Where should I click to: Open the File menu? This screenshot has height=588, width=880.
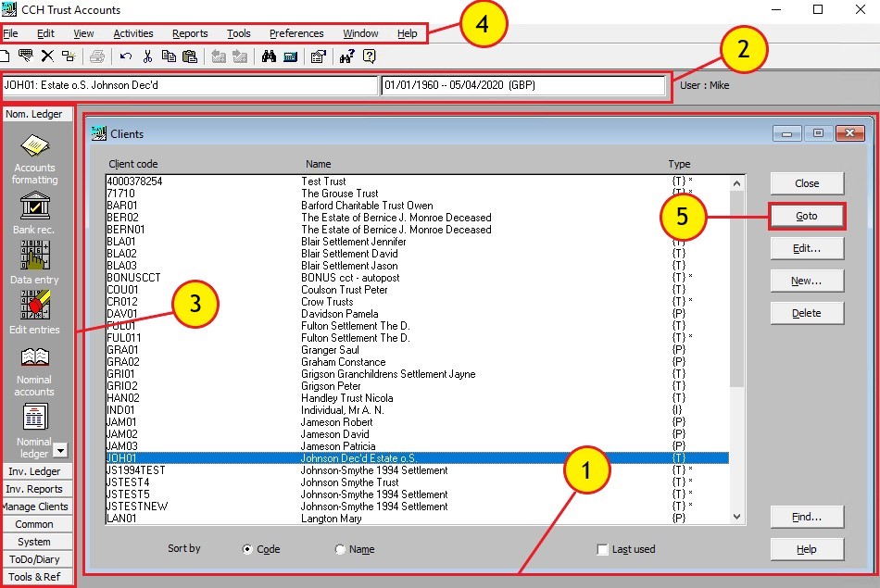click(x=11, y=33)
